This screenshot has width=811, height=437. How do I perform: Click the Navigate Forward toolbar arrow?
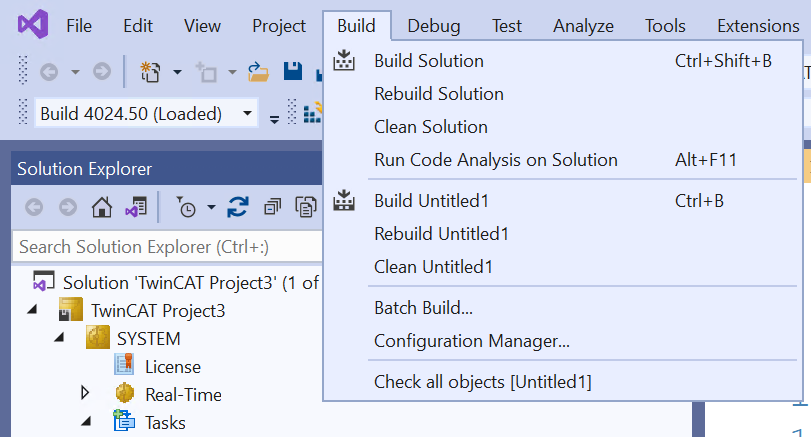[102, 71]
